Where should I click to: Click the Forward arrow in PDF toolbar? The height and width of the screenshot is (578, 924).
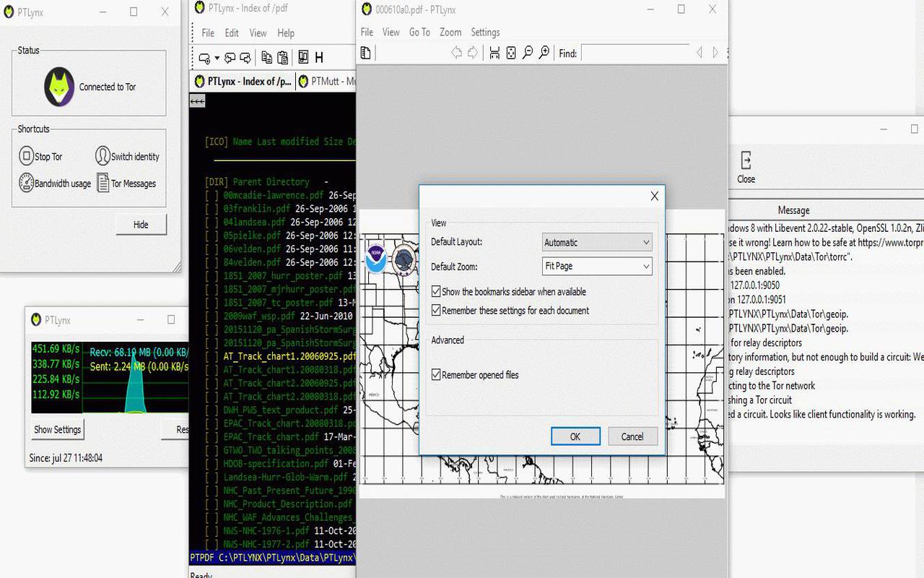[x=473, y=53]
